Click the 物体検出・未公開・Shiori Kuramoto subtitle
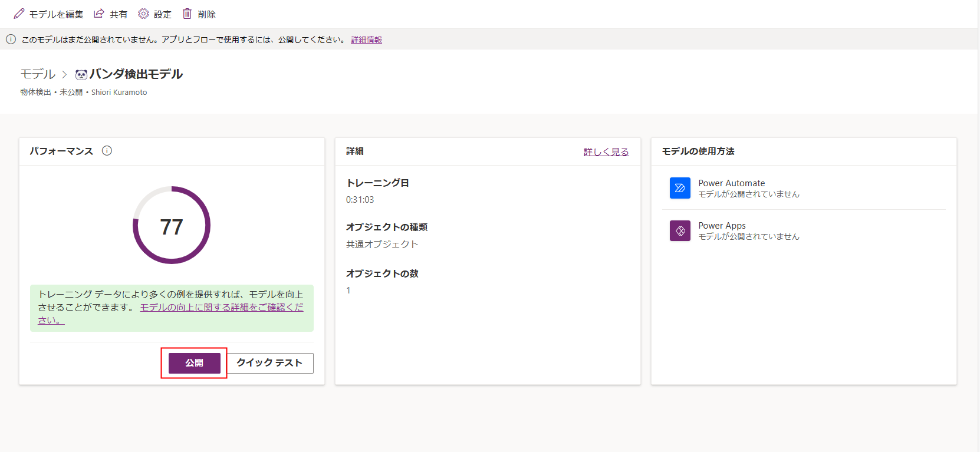Viewport: 980px width, 452px height. [x=84, y=93]
